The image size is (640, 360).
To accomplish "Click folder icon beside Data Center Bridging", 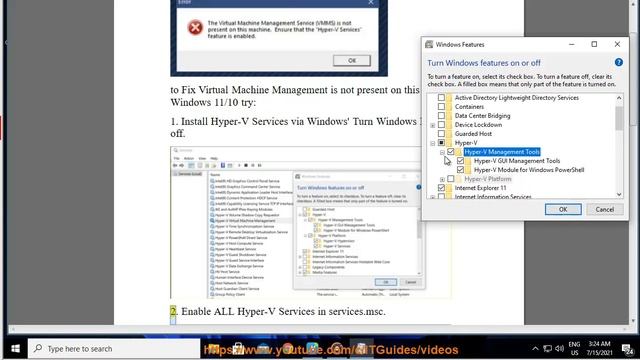I will point(449,116).
